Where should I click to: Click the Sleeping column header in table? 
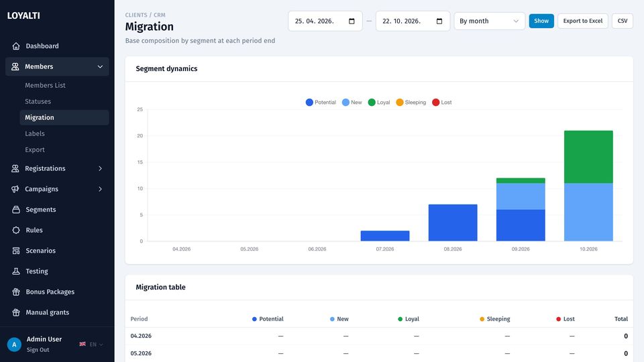tap(495, 319)
